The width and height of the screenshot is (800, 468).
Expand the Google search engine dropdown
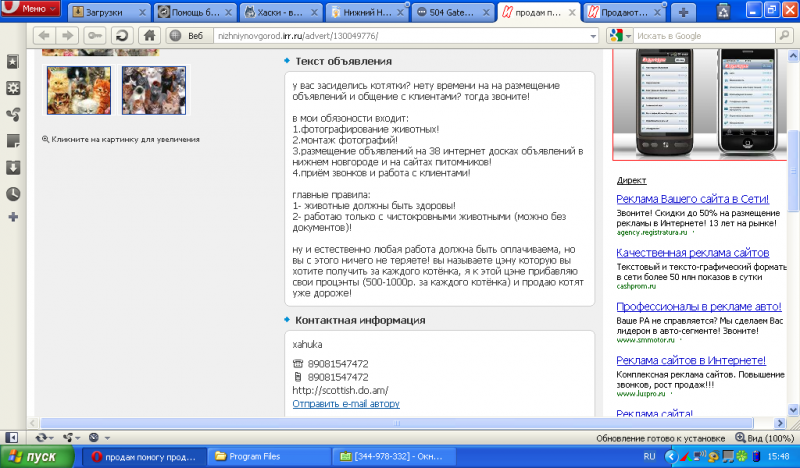click(620, 35)
